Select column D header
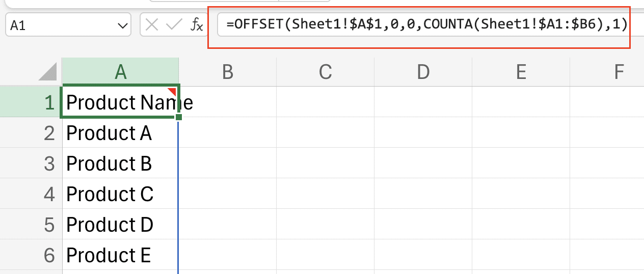 click(x=423, y=72)
